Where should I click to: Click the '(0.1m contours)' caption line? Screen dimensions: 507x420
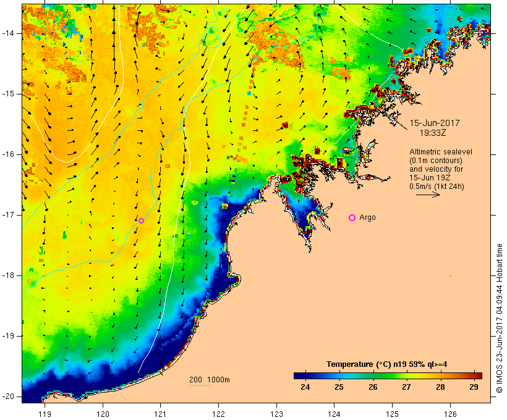[x=436, y=161]
